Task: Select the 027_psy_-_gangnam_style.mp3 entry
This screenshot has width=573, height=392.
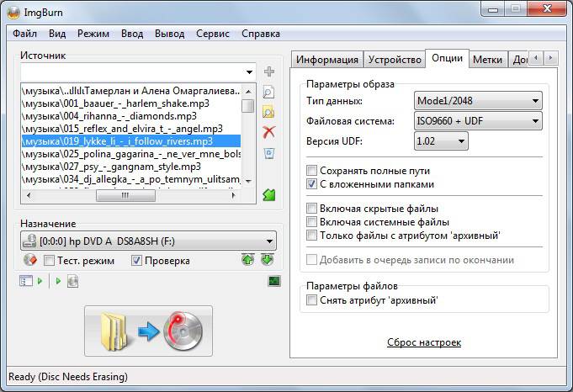Action: click(130, 167)
